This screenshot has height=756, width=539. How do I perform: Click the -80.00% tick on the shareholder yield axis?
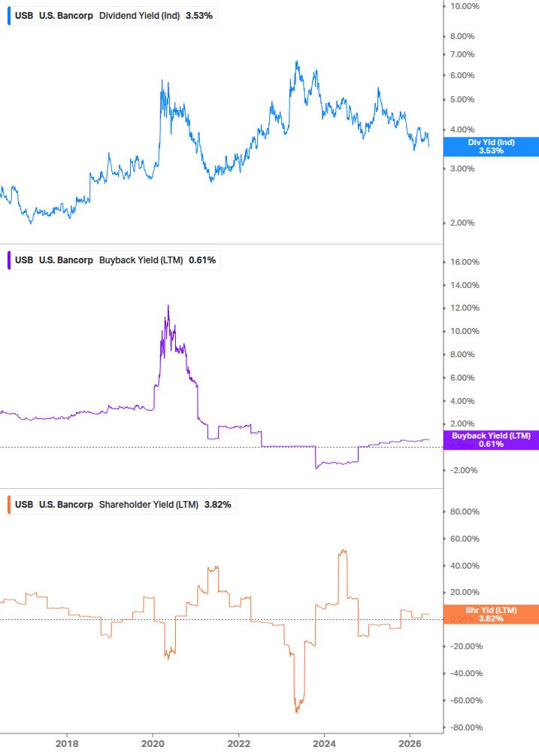(x=466, y=727)
